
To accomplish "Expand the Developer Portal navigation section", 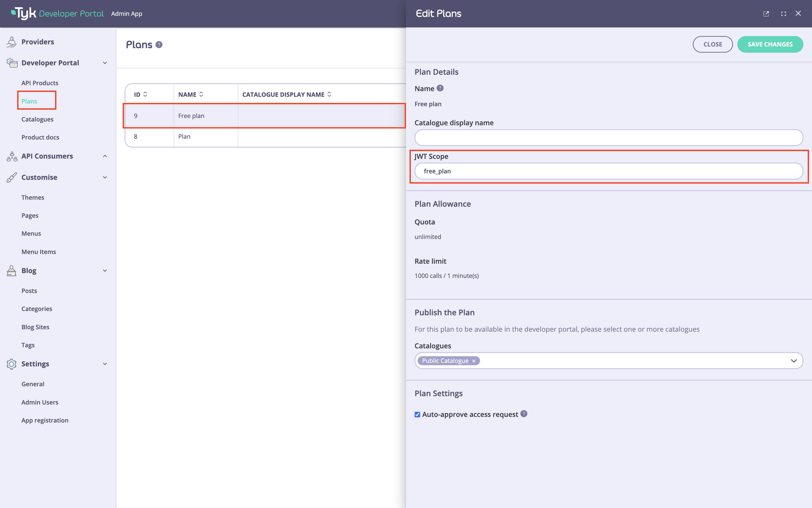I will click(105, 63).
